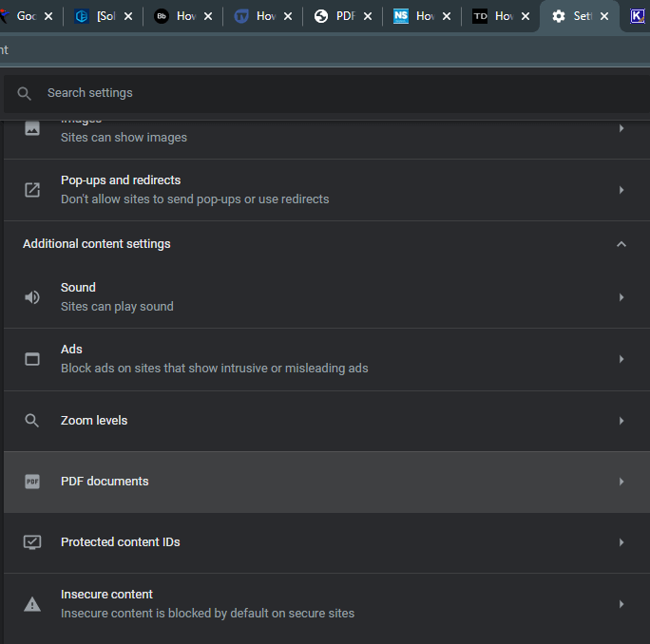Open Ads settings via its arrow
The height and width of the screenshot is (644, 650).
[x=621, y=359]
